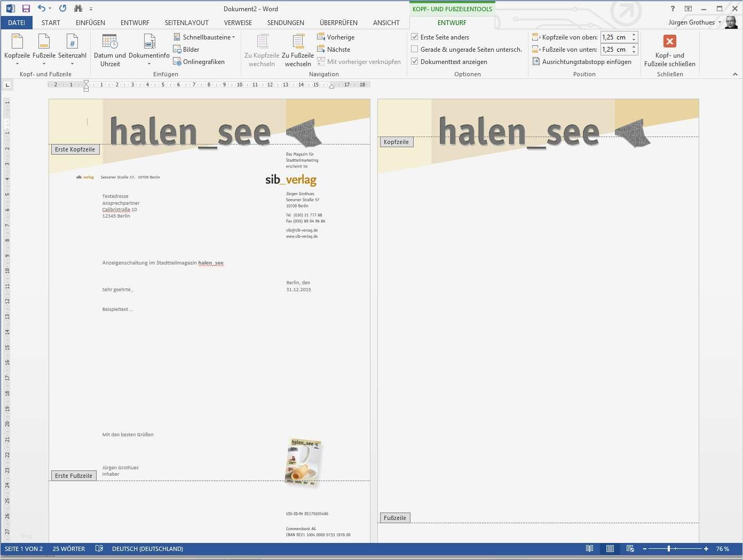Close header and footer with red X

coord(670,50)
